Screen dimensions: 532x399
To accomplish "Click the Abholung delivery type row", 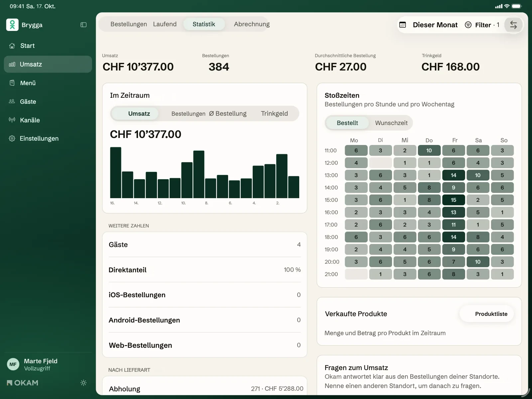I will [204, 388].
